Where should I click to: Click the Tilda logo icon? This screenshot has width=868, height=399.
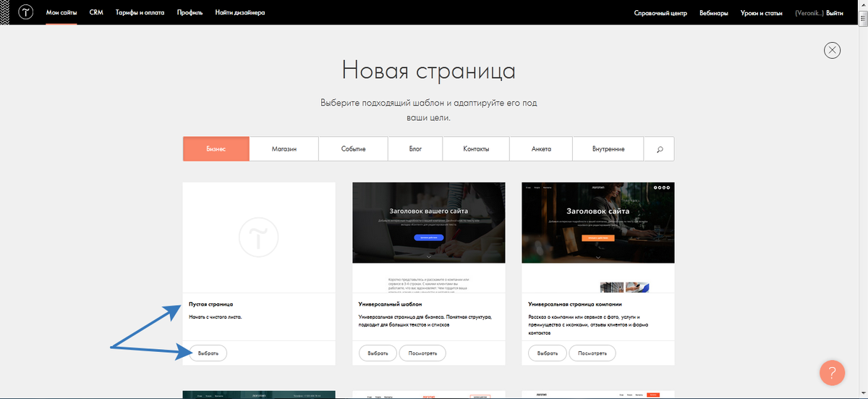(x=27, y=13)
